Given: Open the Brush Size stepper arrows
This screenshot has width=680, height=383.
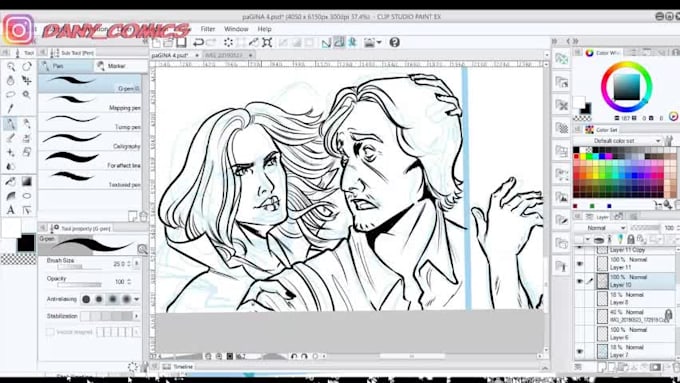Looking at the screenshot, I should tap(129, 264).
